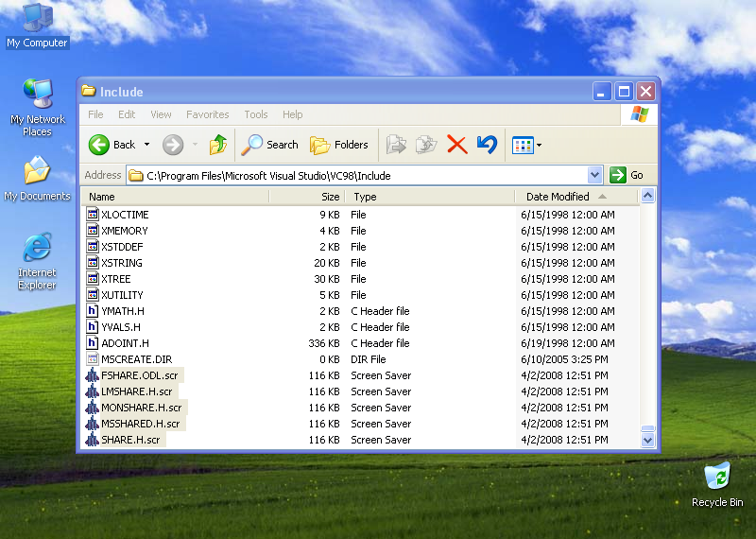Click the Go button
This screenshot has width=756, height=539.
(627, 175)
